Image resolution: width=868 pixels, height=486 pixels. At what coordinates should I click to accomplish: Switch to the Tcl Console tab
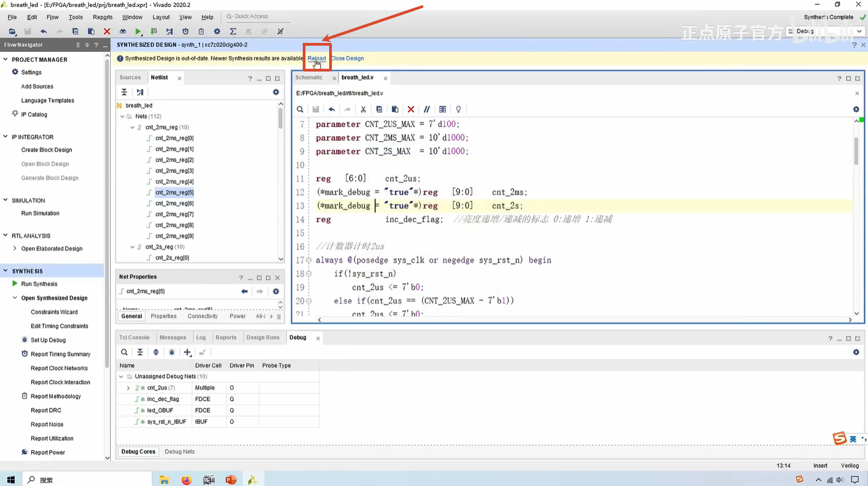(x=134, y=337)
